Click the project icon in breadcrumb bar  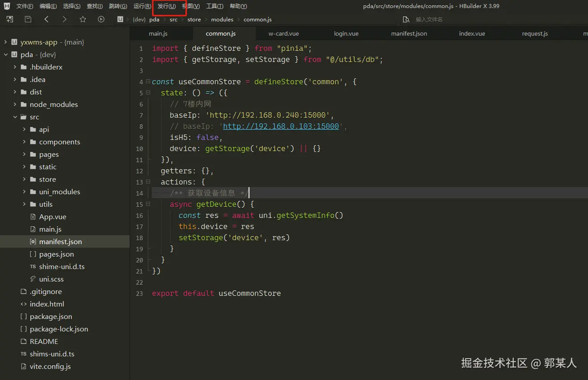point(120,19)
